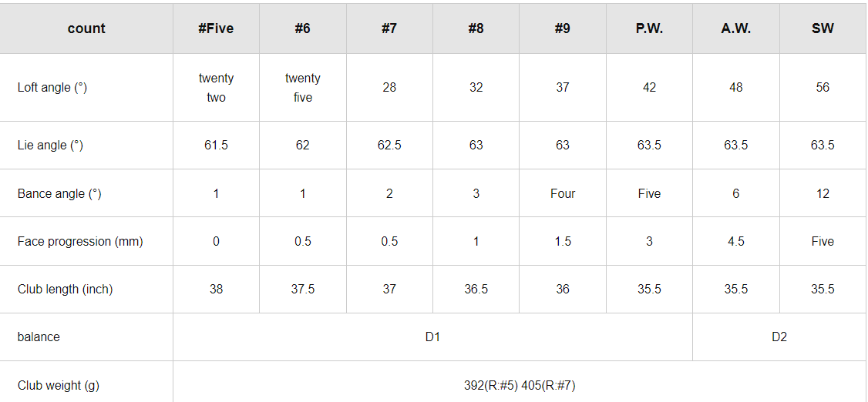
Task: Select the "Loft angle (°)" row label
Action: 52,88
